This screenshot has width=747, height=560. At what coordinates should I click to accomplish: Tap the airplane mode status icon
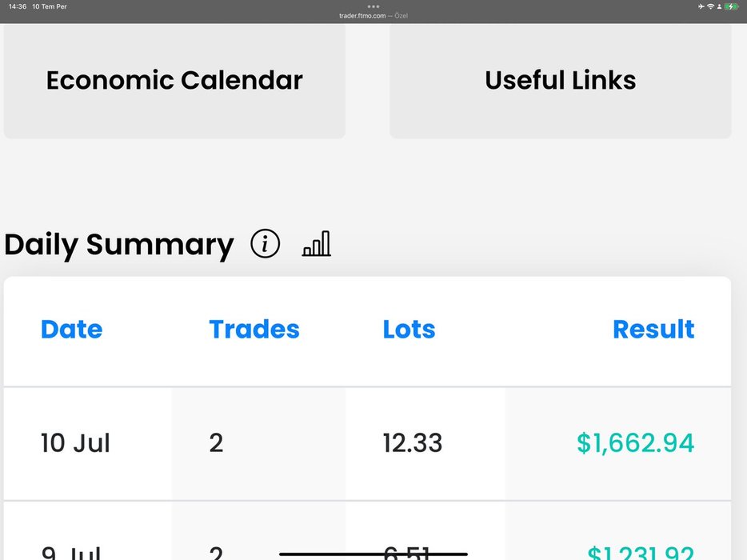click(701, 6)
